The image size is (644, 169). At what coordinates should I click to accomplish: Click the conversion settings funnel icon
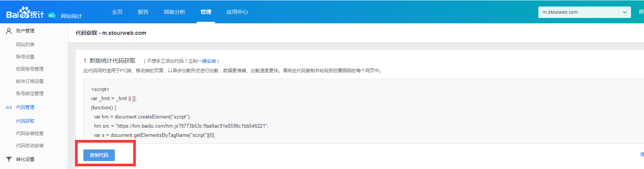click(x=9, y=159)
